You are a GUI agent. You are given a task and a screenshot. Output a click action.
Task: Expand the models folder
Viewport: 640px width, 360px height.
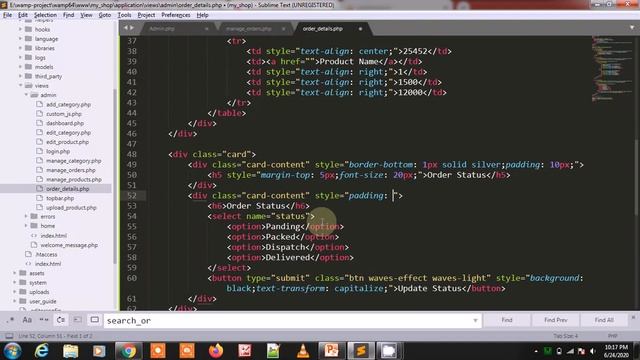(20, 67)
